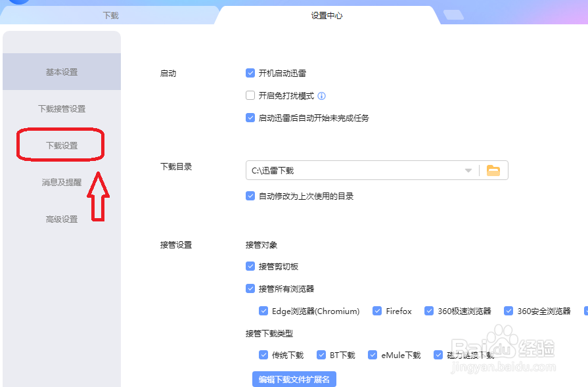Click the 启动 section label
Screen dimensions: 588x387
point(168,74)
